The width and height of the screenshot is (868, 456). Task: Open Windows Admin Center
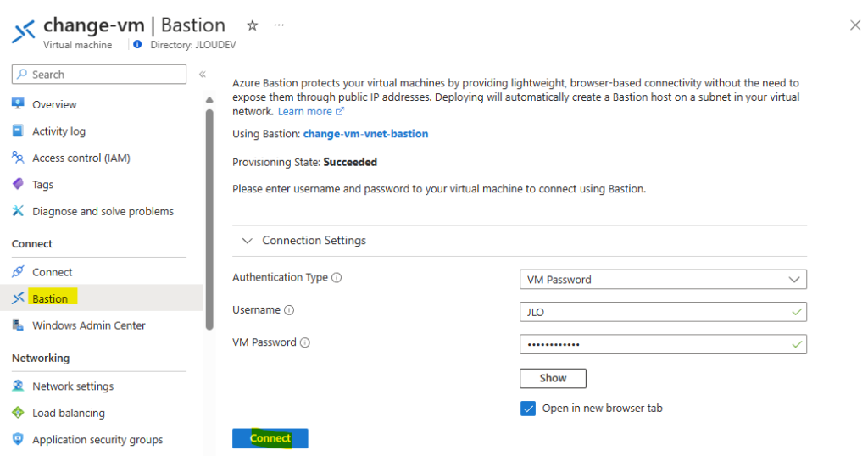[88, 325]
